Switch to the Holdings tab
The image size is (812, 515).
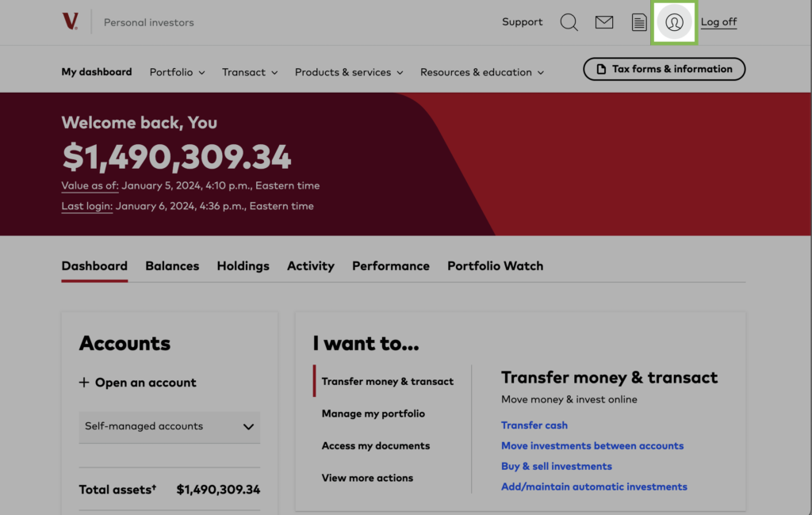pyautogui.click(x=243, y=266)
